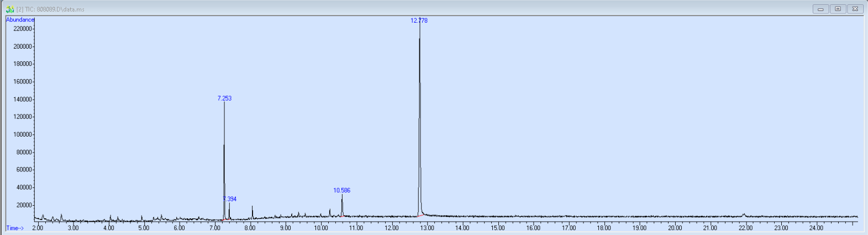Click the time axis value 16.00

coord(533,228)
